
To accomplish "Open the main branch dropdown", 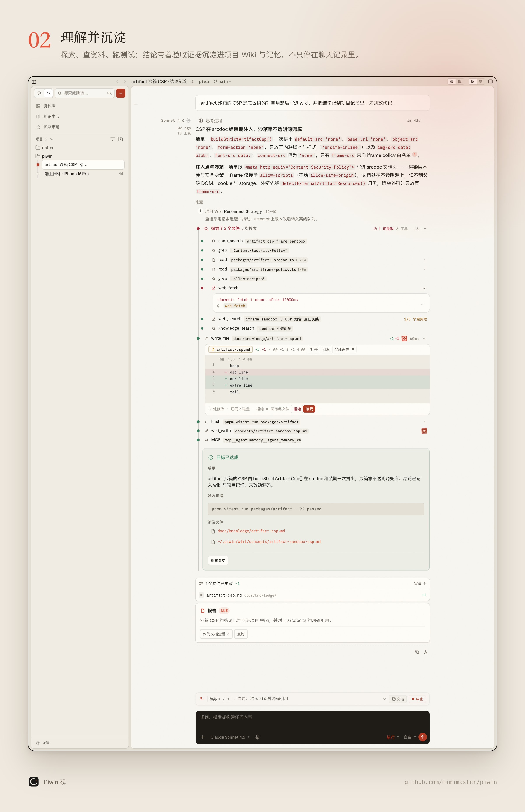I will click(223, 81).
